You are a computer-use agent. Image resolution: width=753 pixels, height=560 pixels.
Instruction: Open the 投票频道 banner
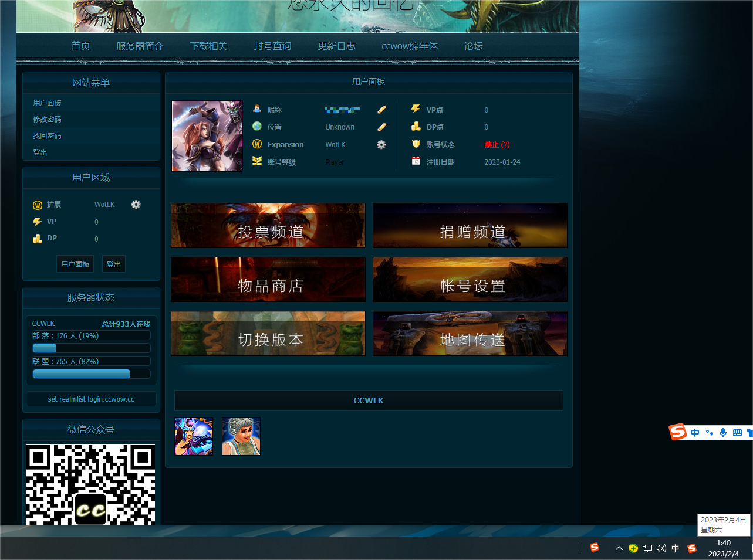[268, 226]
